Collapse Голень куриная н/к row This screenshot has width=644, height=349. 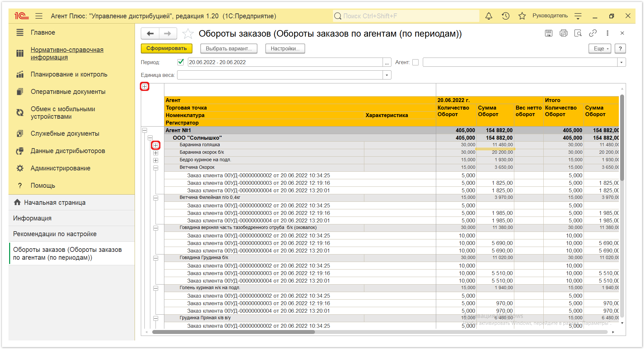pyautogui.click(x=156, y=288)
